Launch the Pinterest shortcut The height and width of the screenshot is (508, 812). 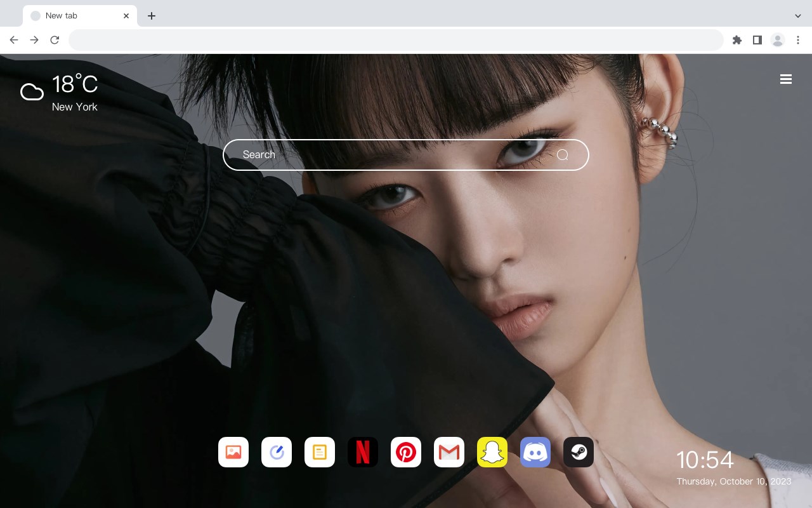click(406, 452)
